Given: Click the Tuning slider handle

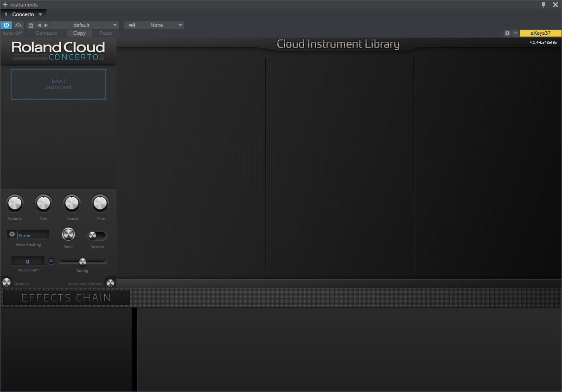Looking at the screenshot, I should click(x=83, y=262).
